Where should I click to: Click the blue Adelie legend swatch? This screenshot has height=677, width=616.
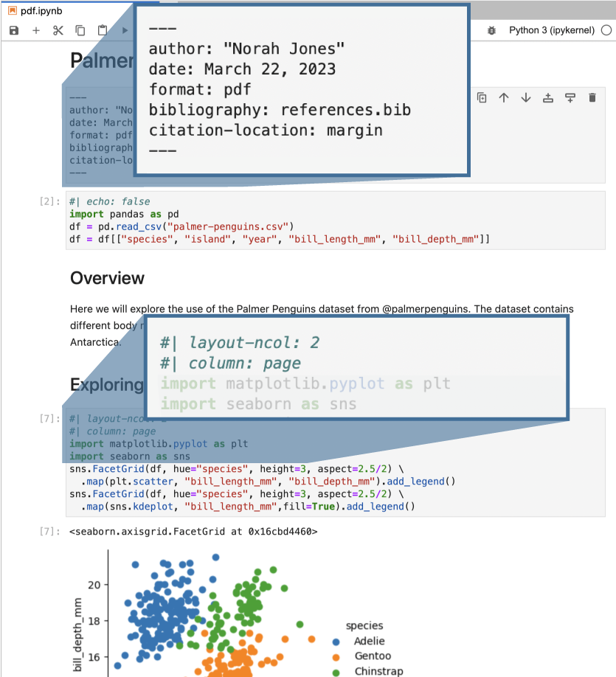point(336,642)
